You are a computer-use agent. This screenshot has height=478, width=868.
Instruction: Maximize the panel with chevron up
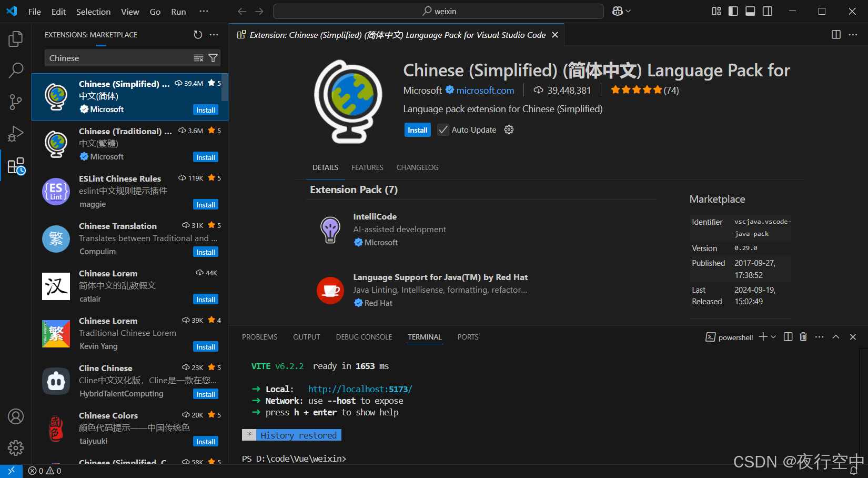pyautogui.click(x=836, y=337)
